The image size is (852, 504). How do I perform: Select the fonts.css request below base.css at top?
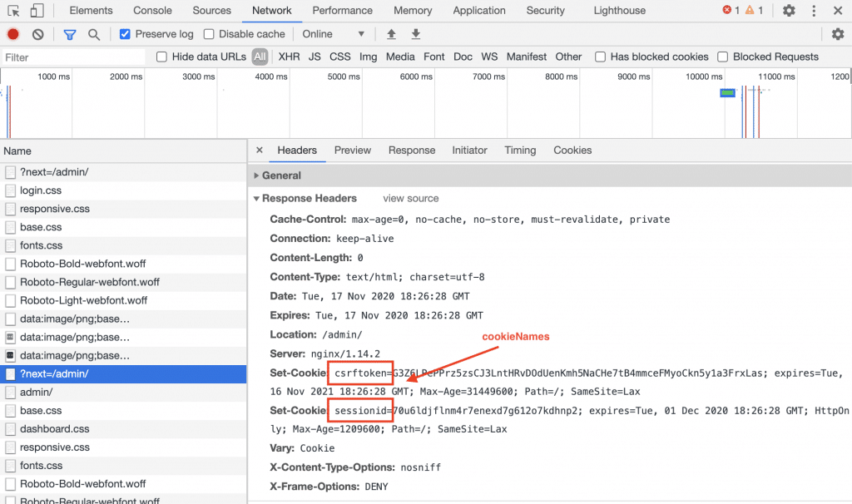point(123,245)
